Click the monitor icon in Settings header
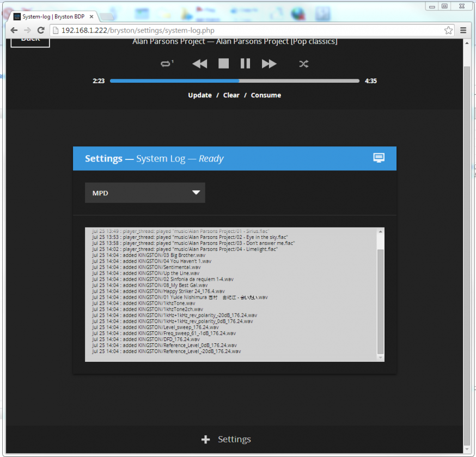Screen dimensions: 476x457 [379, 158]
